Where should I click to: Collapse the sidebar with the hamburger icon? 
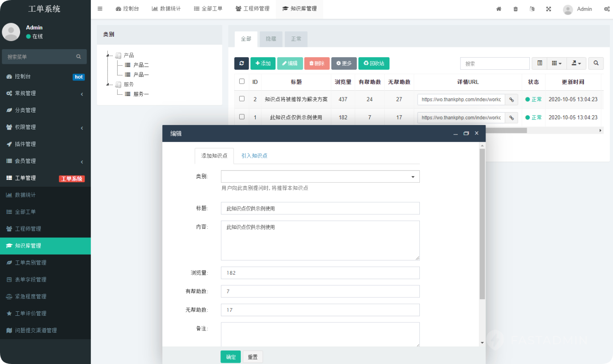(x=100, y=8)
